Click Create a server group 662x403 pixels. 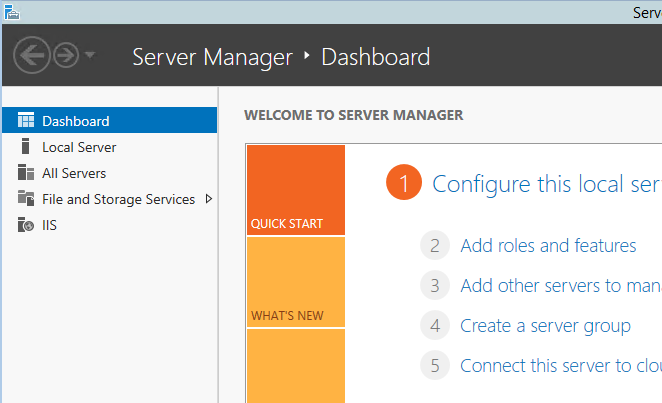tap(545, 326)
